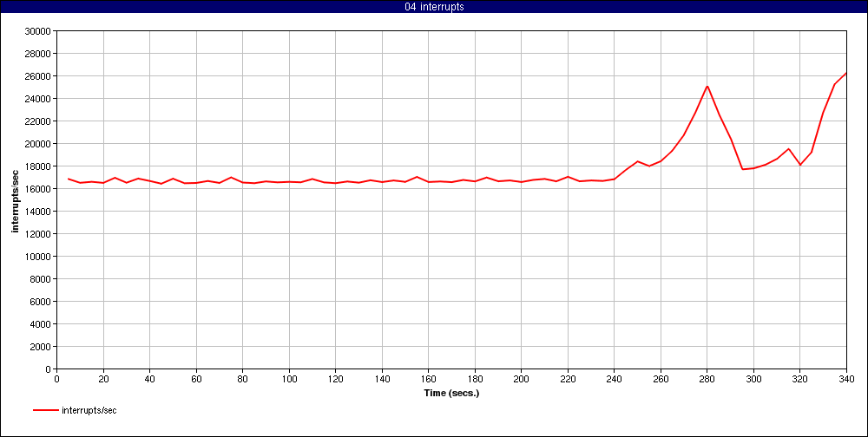The height and width of the screenshot is (437, 868).
Task: Click the 60 x-axis tick label
Action: pos(196,379)
